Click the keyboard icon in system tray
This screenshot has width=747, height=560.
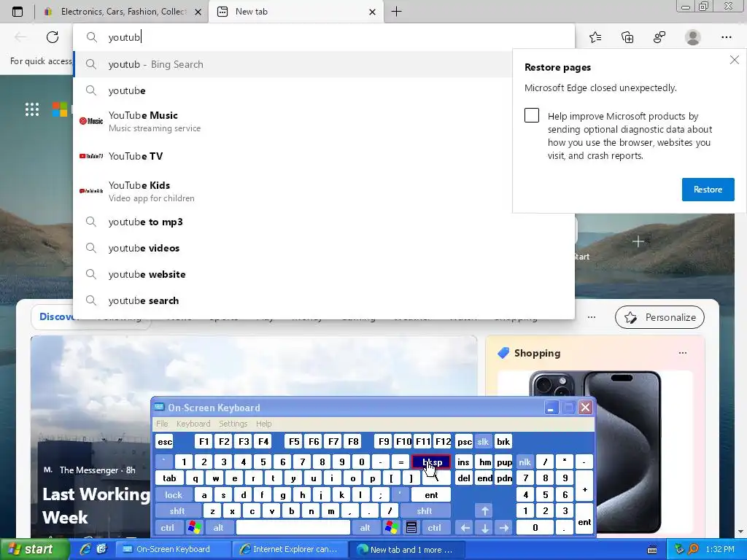(x=652, y=550)
